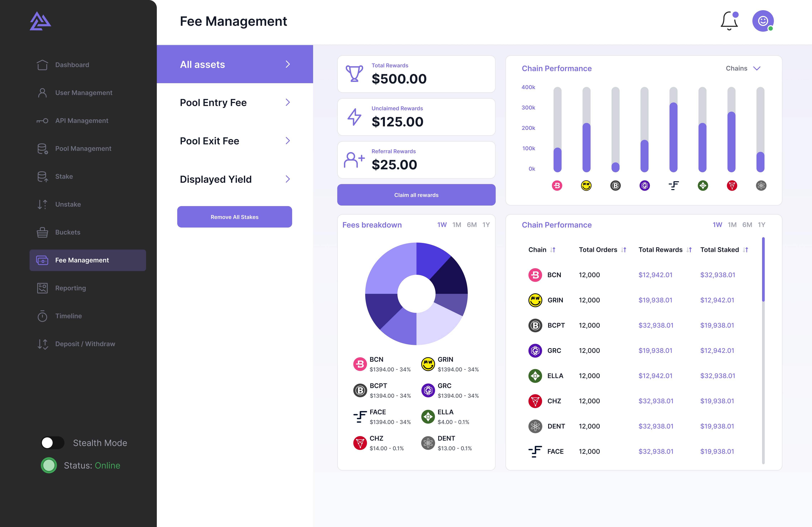Click the Buckets basket icon
The width and height of the screenshot is (812, 527).
pyautogui.click(x=42, y=232)
